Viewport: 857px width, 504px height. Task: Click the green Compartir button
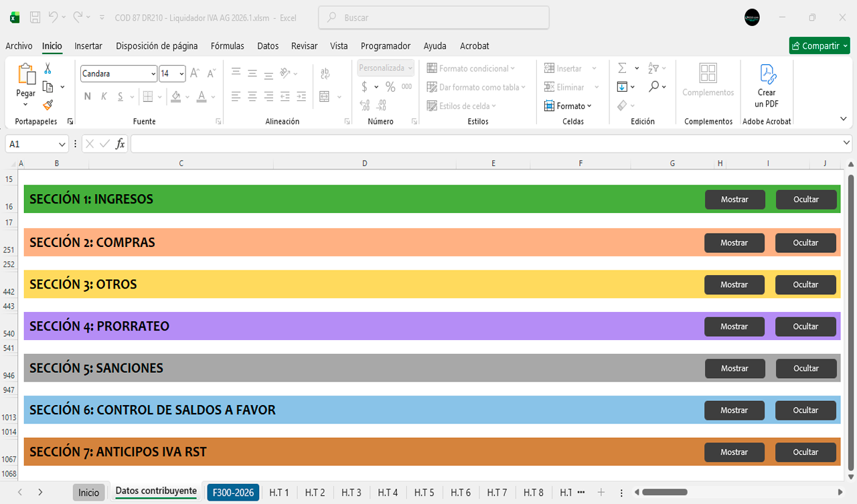point(819,46)
